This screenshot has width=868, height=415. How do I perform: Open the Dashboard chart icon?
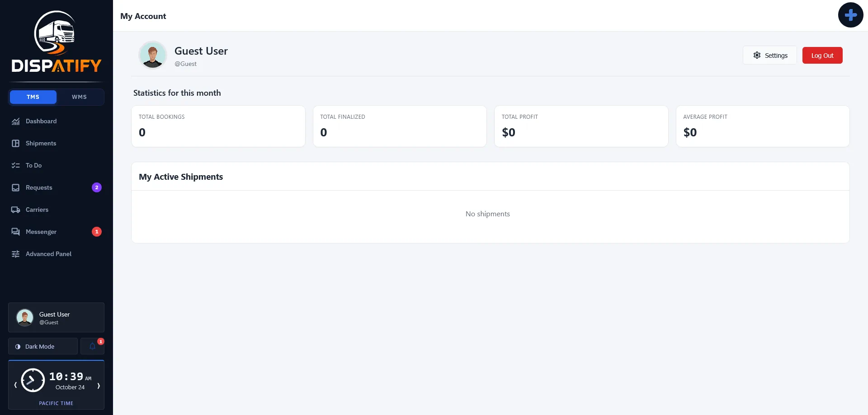(x=16, y=121)
